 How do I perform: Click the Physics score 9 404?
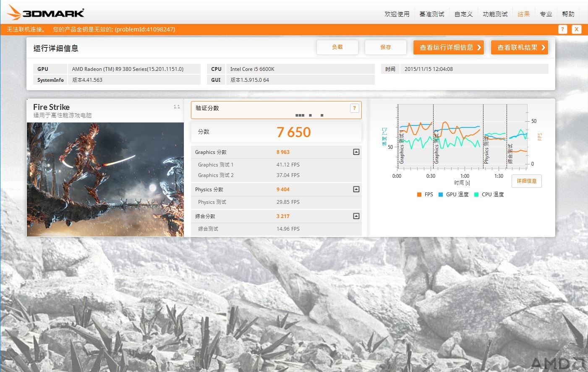[283, 190]
